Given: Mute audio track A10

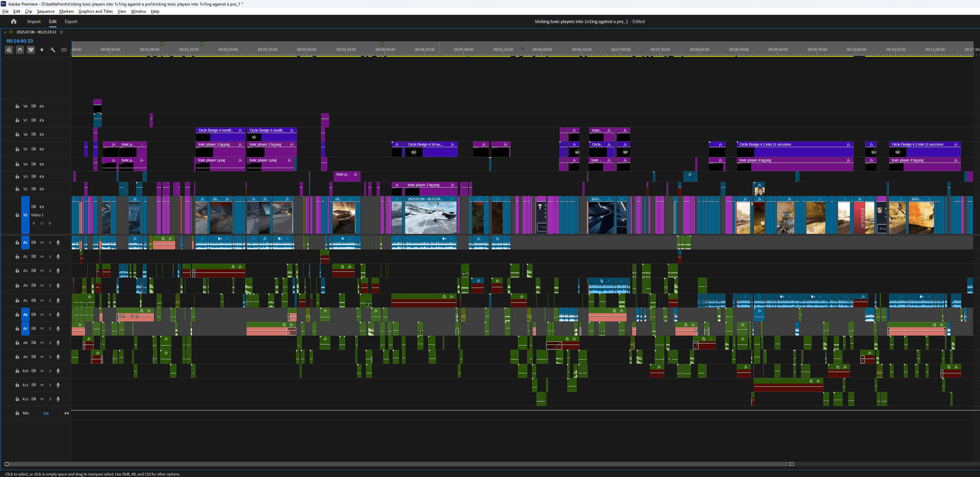Looking at the screenshot, I should pyautogui.click(x=42, y=371).
